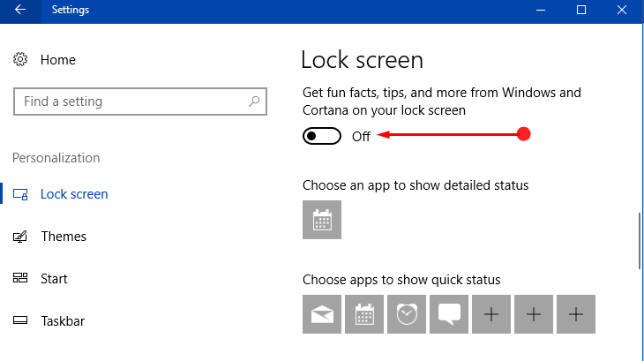This screenshot has height=361, width=644.
Task: Click the magnifier icon in search box
Action: coord(253,102)
